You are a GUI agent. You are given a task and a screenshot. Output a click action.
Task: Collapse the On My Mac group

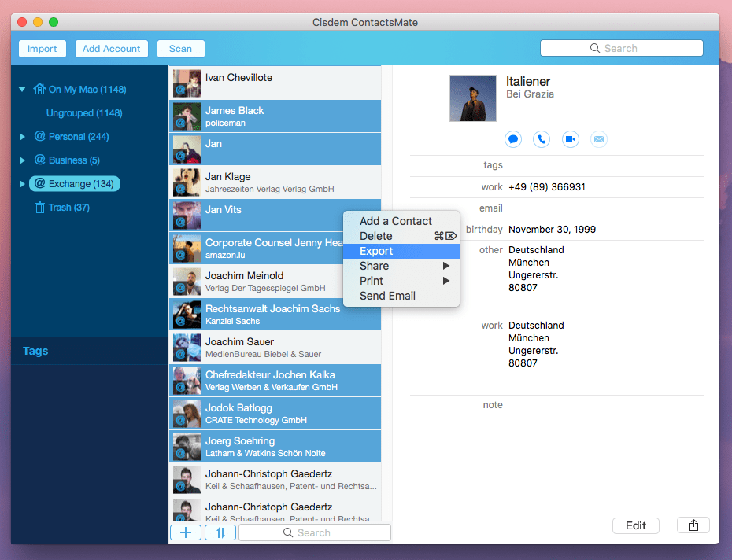pos(22,90)
